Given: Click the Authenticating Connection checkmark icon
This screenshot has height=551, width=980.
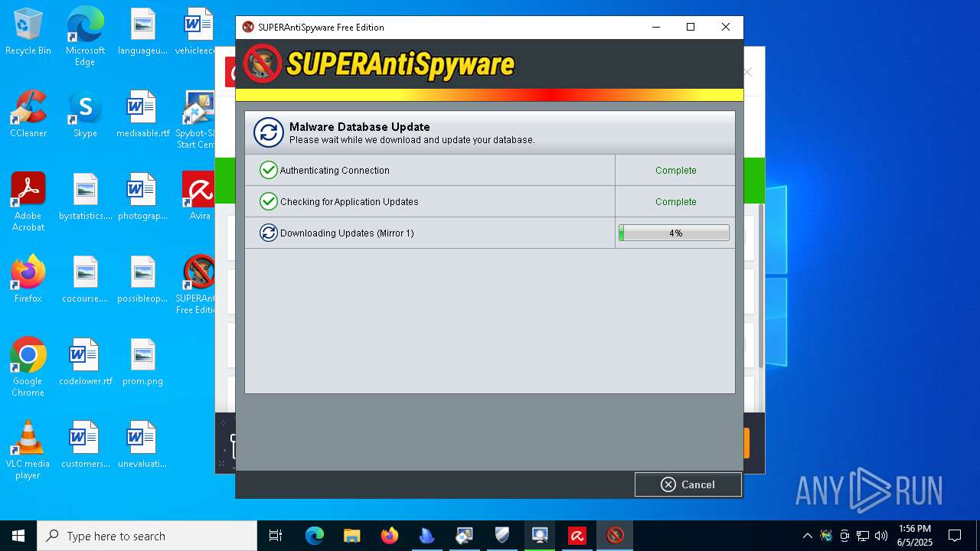Looking at the screenshot, I should click(x=268, y=170).
